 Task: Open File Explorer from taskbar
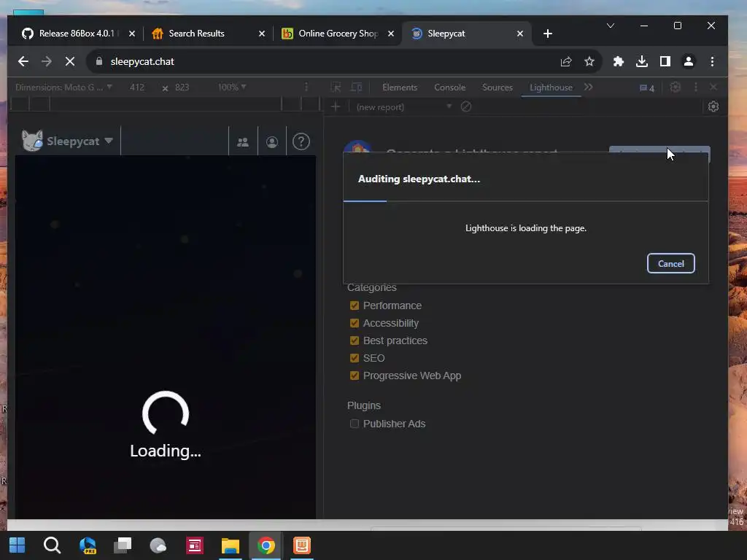(230, 545)
